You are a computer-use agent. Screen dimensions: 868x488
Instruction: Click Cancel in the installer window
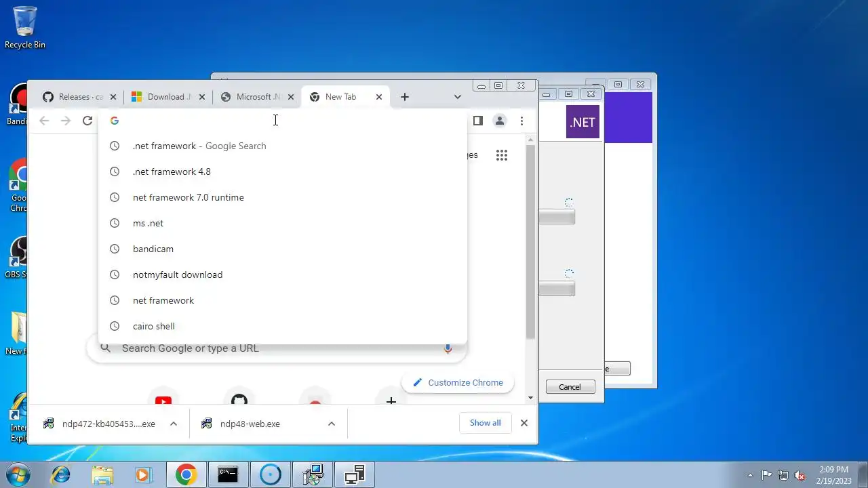(x=570, y=387)
